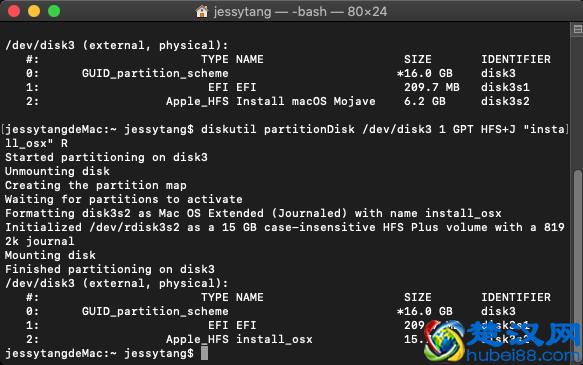Click 'Creating the partition map' line
The width and height of the screenshot is (583, 365).
[x=96, y=185]
